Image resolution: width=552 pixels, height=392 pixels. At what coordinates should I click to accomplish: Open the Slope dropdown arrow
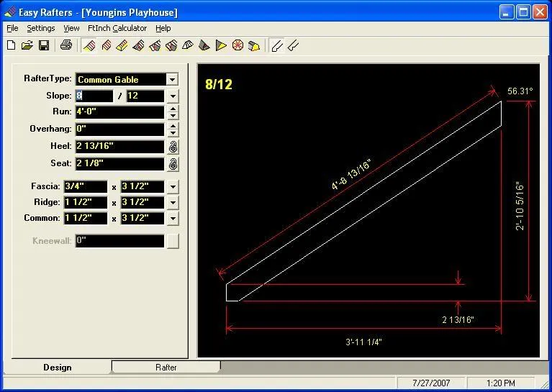click(x=173, y=96)
